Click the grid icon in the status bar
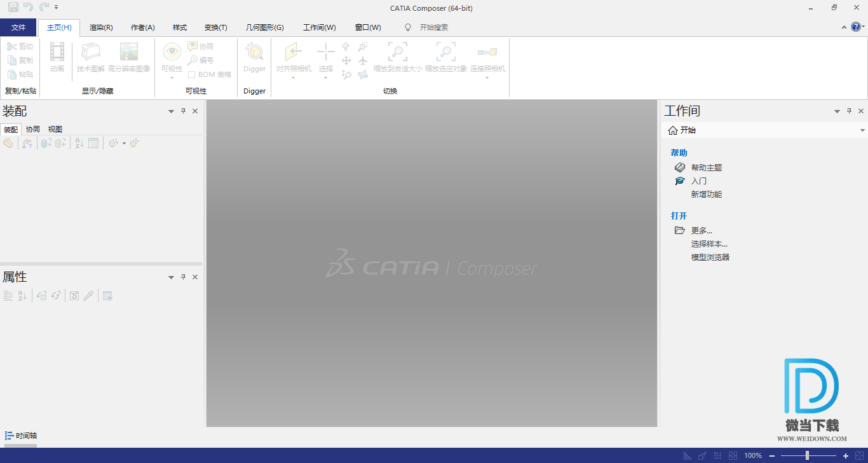 click(x=718, y=456)
